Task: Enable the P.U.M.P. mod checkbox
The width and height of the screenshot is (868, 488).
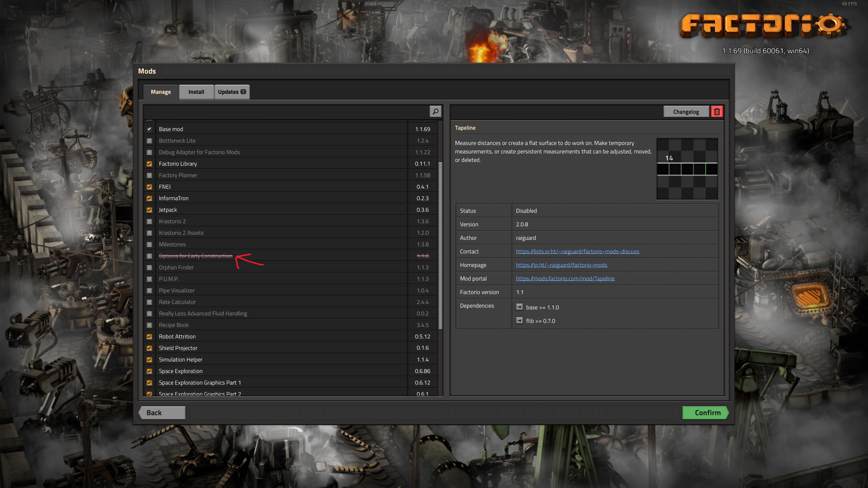Action: [x=149, y=279]
